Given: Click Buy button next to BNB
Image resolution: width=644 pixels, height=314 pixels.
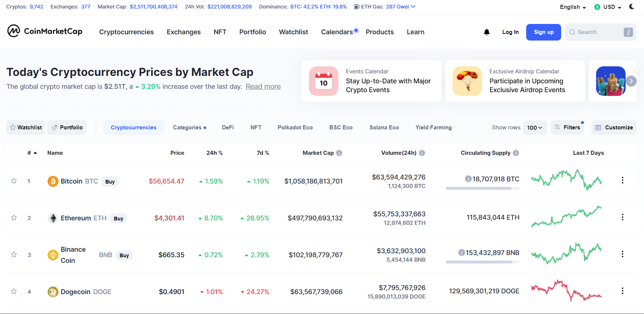Looking at the screenshot, I should [x=124, y=255].
